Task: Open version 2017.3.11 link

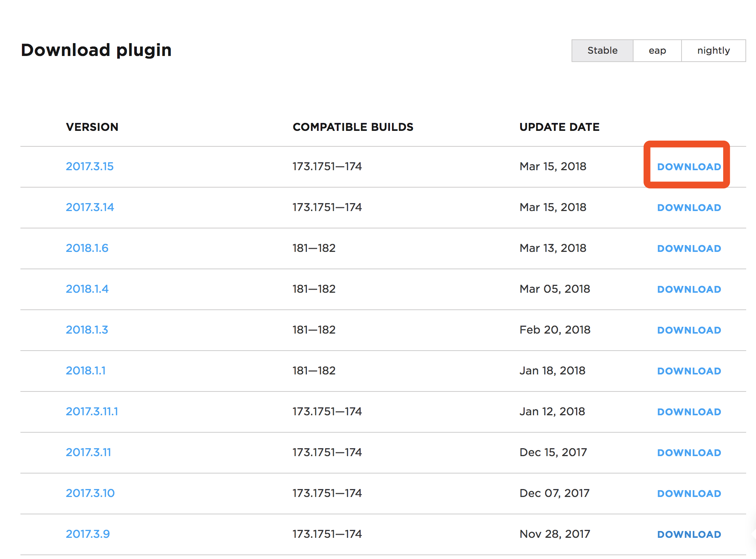Action: click(88, 452)
